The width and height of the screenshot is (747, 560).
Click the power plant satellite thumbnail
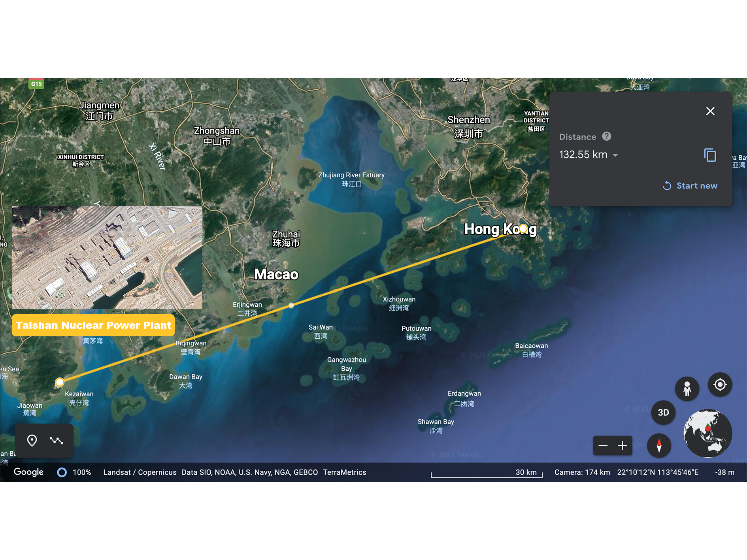(107, 257)
